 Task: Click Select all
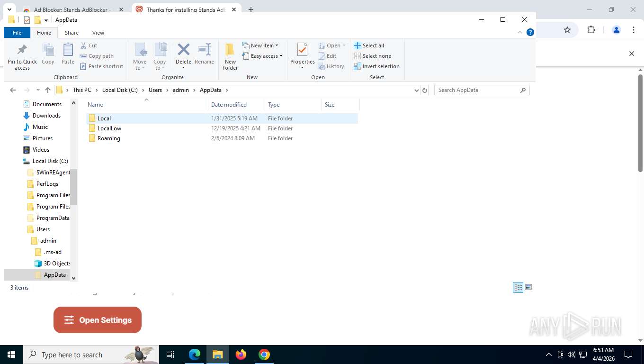point(369,45)
